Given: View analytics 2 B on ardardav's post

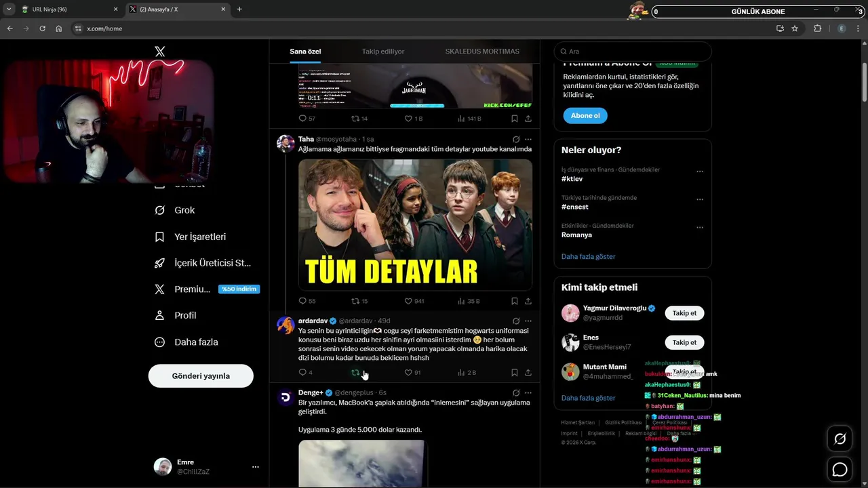Looking at the screenshot, I should [467, 372].
